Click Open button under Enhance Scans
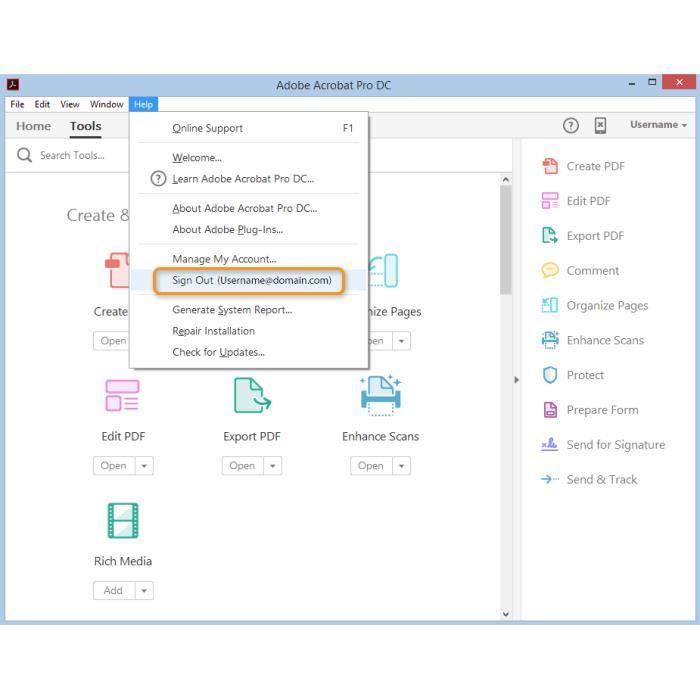This screenshot has height=700, width=700. [x=371, y=466]
